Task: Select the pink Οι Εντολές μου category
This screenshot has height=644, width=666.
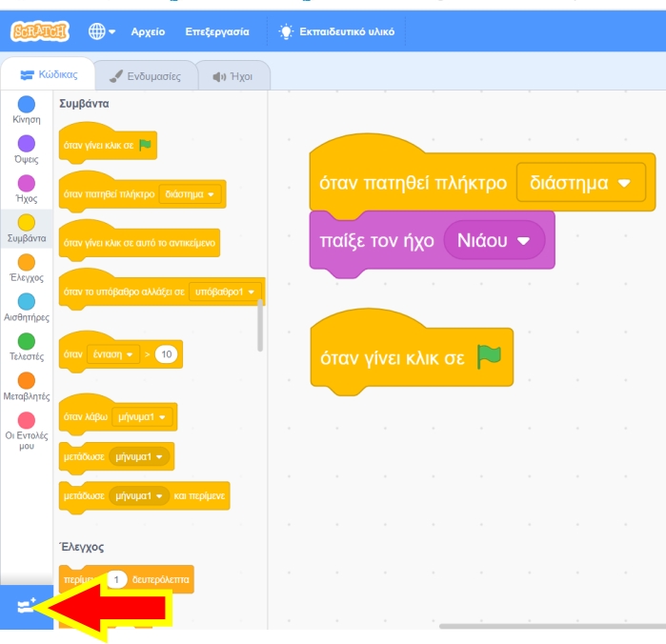Action: (x=27, y=419)
